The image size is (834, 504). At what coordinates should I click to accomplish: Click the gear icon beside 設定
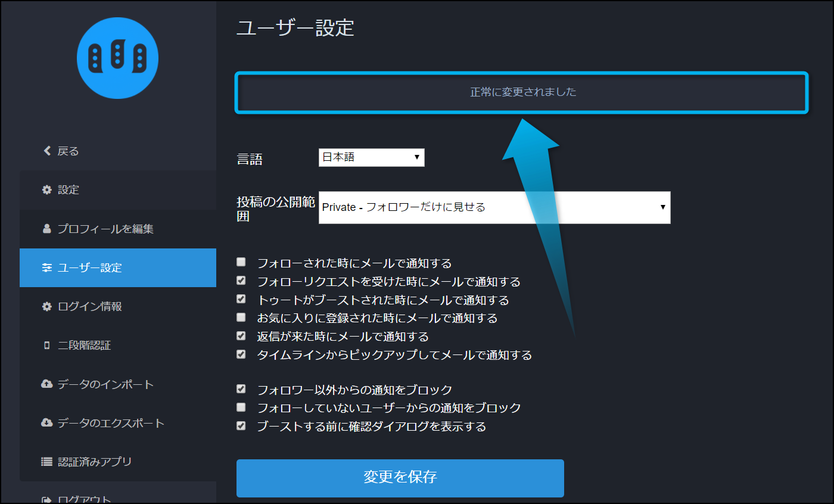[x=47, y=190]
